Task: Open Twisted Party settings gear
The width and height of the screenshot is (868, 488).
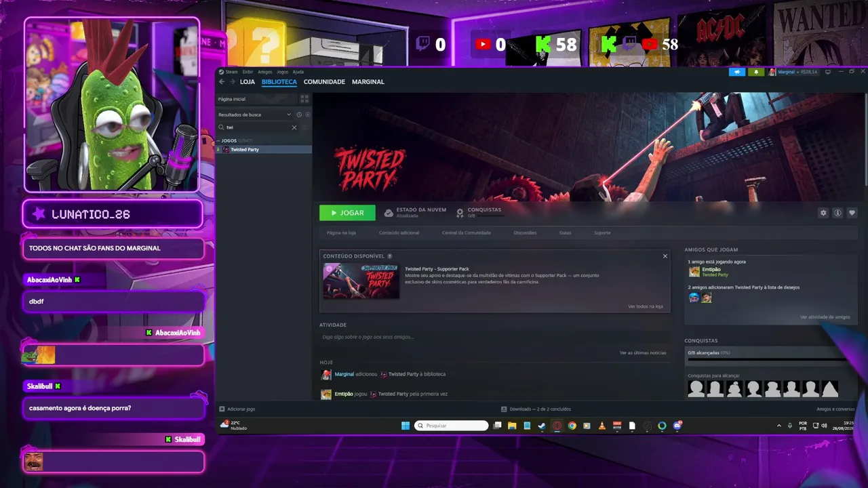Action: pos(823,213)
